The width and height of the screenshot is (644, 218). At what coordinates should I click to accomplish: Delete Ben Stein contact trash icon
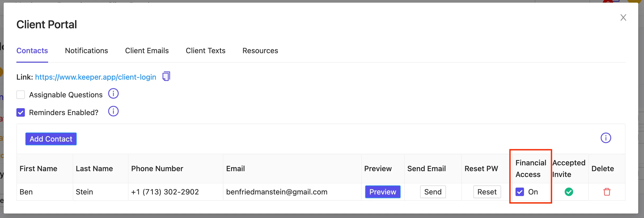pyautogui.click(x=607, y=192)
